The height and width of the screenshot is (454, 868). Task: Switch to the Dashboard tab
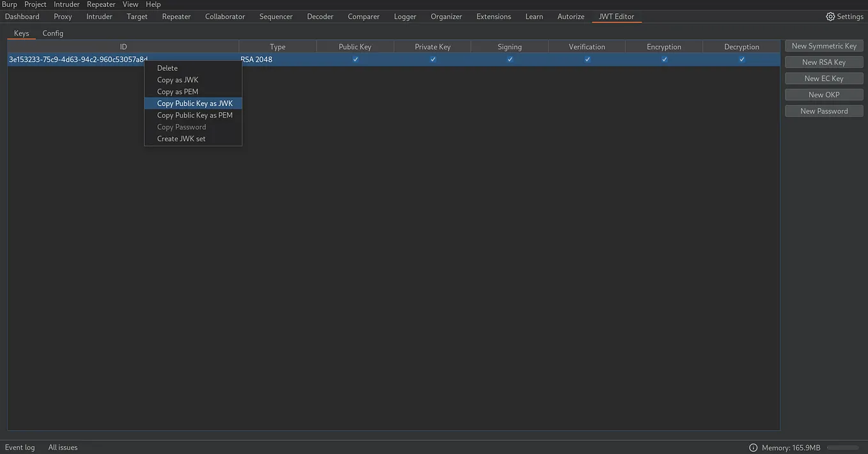[22, 16]
